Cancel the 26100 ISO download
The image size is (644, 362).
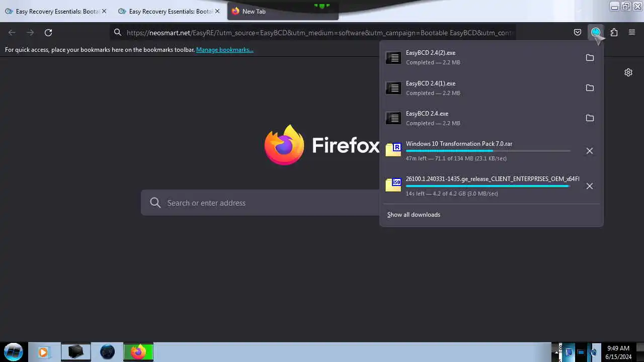coord(590,186)
